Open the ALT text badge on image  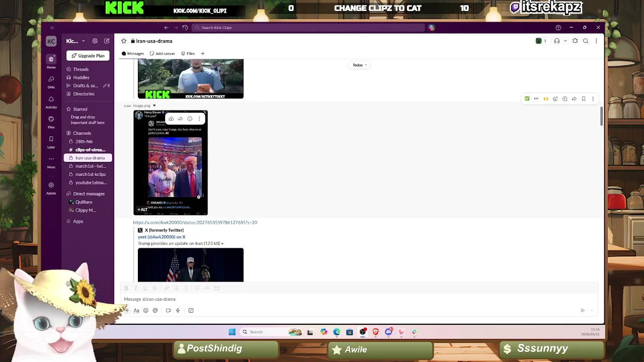click(143, 210)
